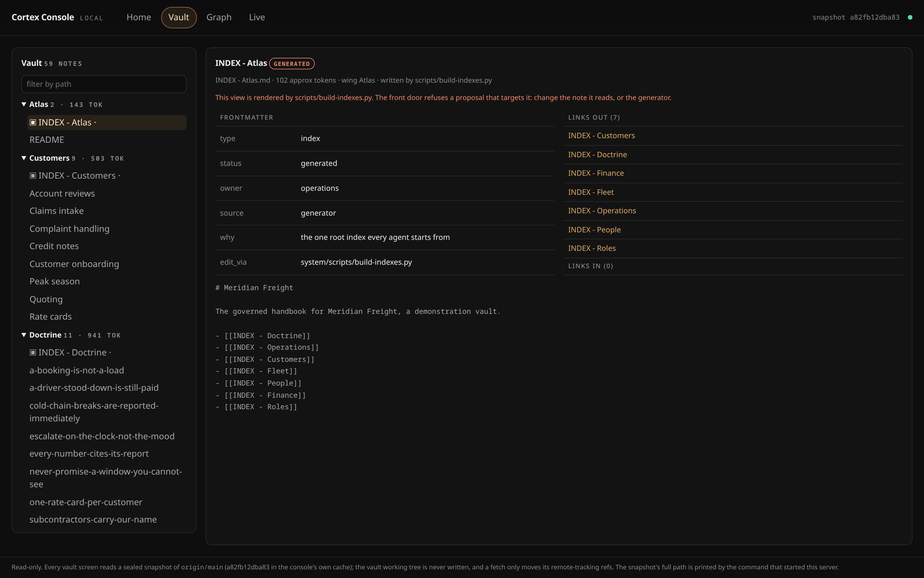Open the INDEX - People link

(595, 230)
